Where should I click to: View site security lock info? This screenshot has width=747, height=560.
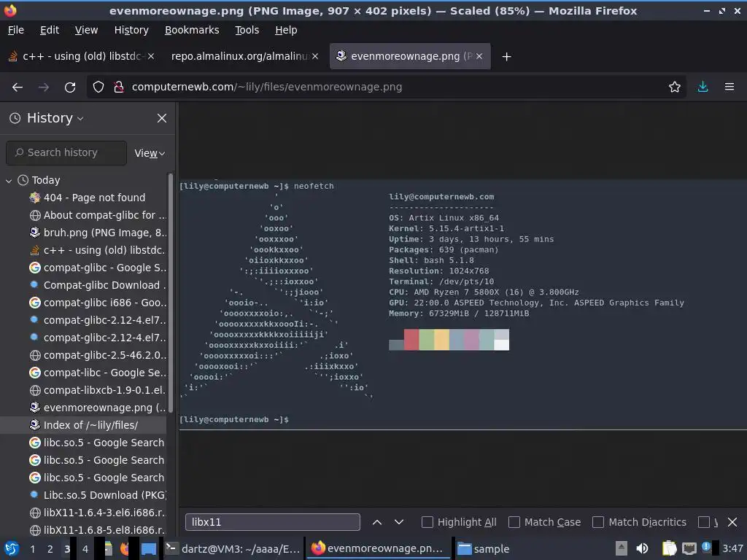pyautogui.click(x=119, y=87)
